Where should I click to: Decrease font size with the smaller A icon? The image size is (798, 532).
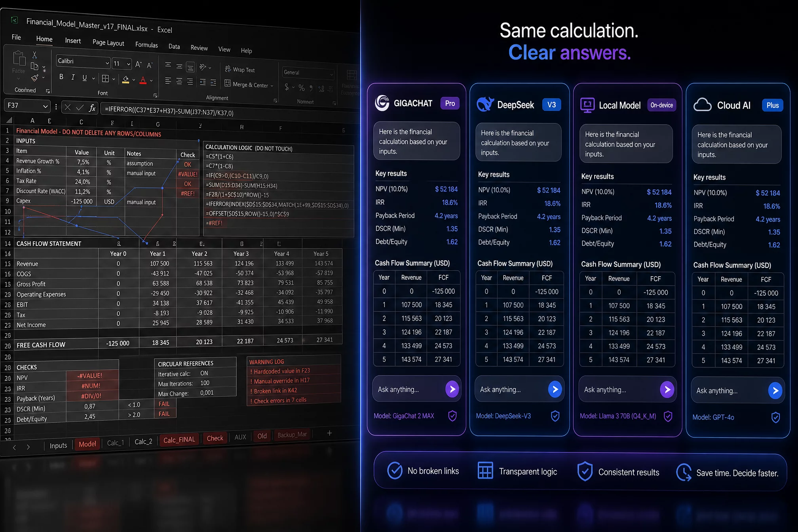pyautogui.click(x=150, y=65)
